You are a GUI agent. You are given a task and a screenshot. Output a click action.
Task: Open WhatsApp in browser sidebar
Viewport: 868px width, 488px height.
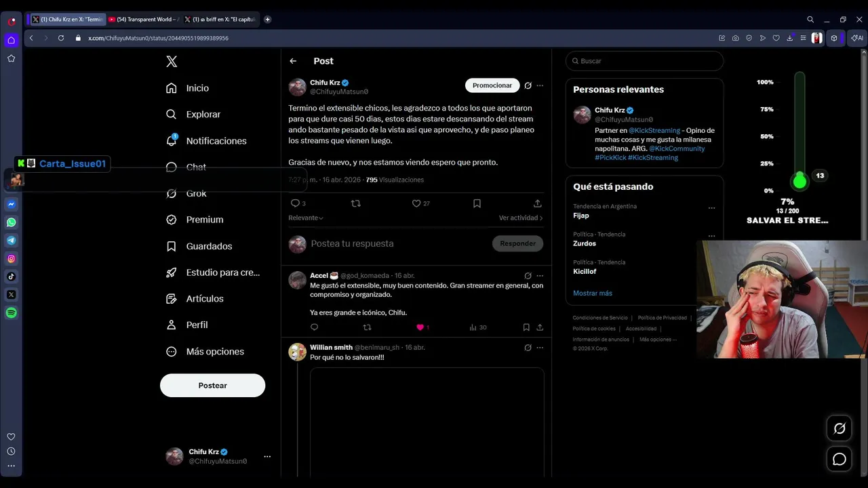tap(12, 222)
